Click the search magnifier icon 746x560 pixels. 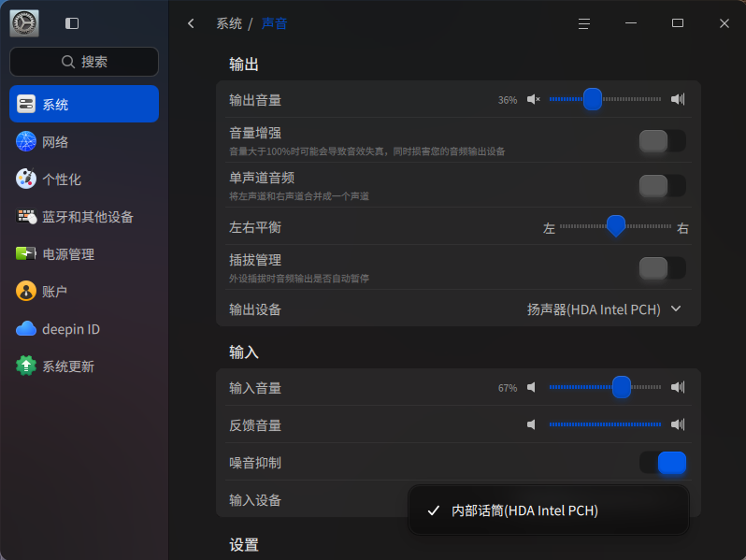68,62
